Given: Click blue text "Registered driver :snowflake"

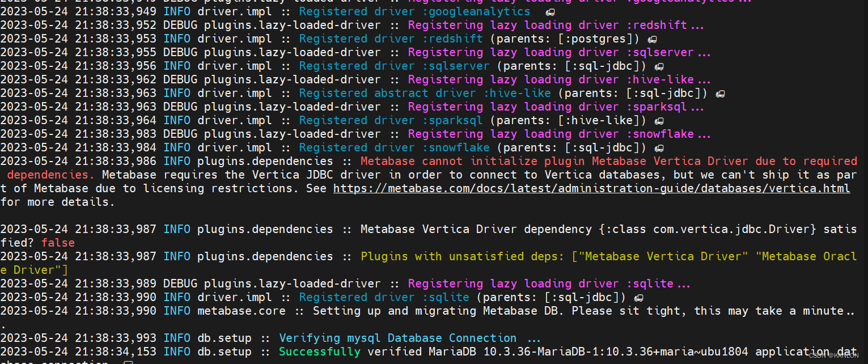Looking at the screenshot, I should pyautogui.click(x=394, y=147).
